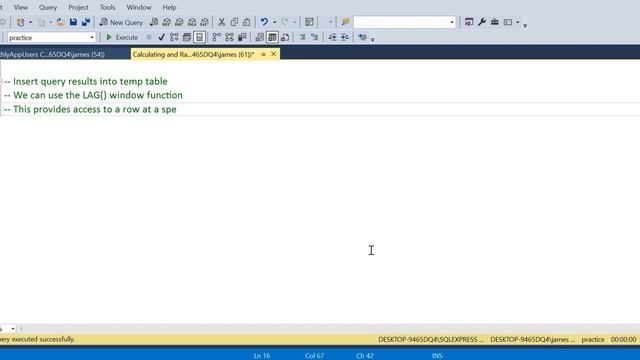Click the Decrease Indent icon
Screen dimensions: 640x360
tap(332, 38)
